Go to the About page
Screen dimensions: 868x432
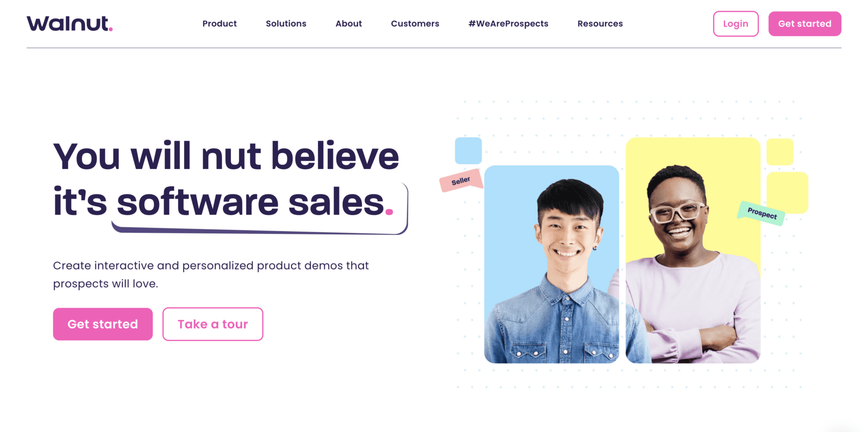pos(349,23)
